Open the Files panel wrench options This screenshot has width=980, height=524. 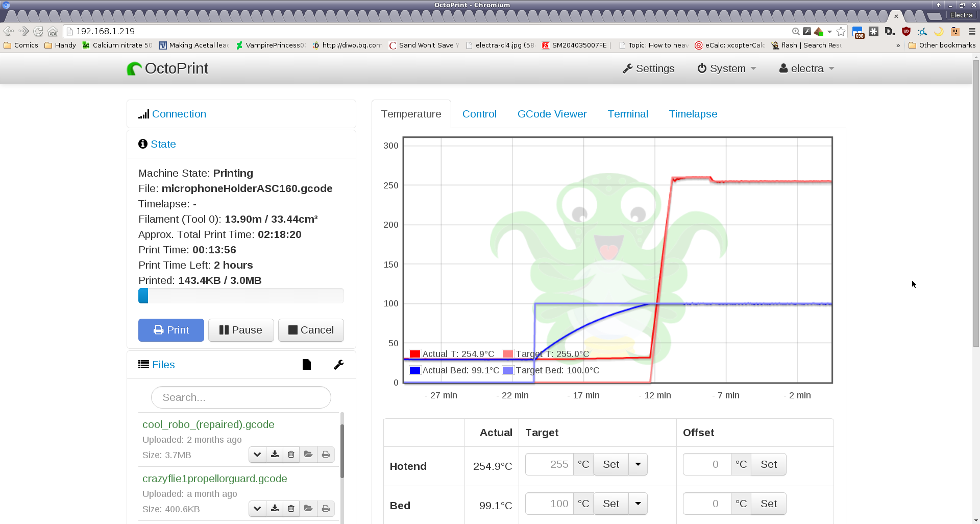coord(338,365)
